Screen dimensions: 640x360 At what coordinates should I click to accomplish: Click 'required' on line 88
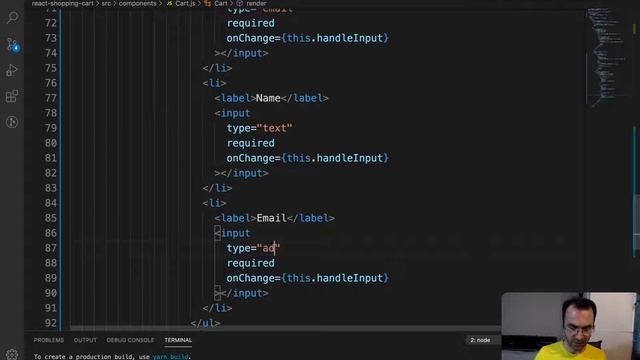coord(251,263)
